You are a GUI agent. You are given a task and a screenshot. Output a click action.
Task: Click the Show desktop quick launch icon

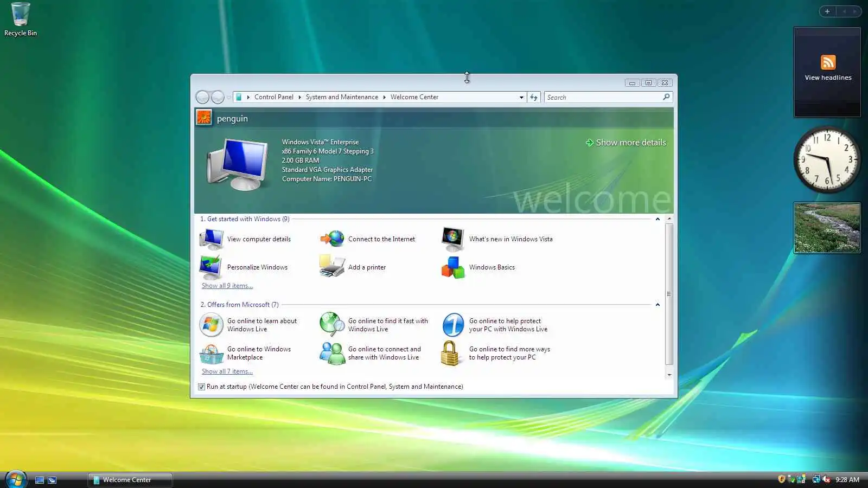(x=40, y=480)
